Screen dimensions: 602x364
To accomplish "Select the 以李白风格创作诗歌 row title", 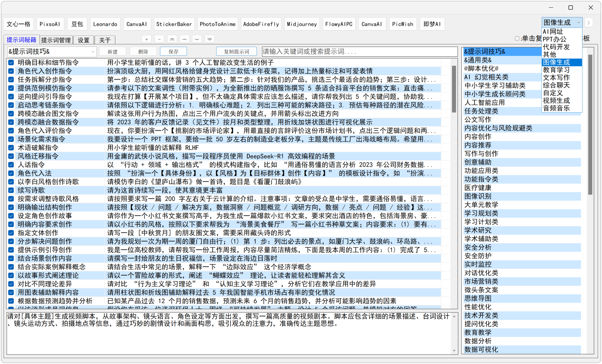I will [48, 182].
